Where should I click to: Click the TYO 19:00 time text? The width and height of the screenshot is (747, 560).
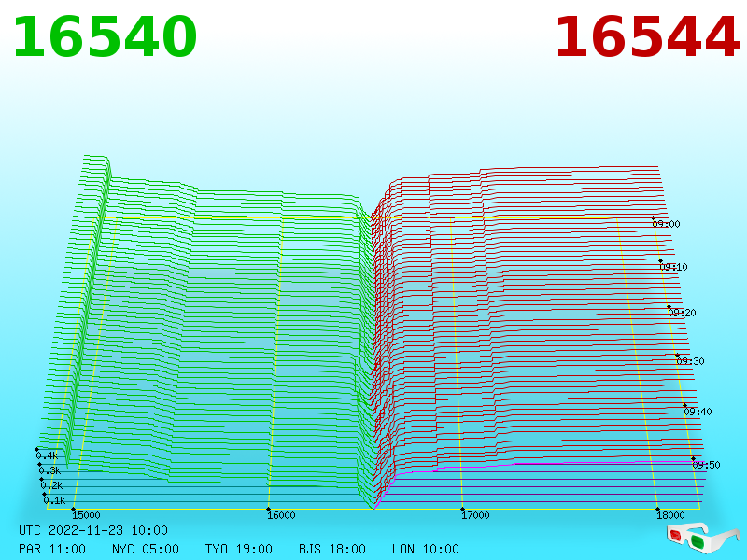[x=239, y=549]
